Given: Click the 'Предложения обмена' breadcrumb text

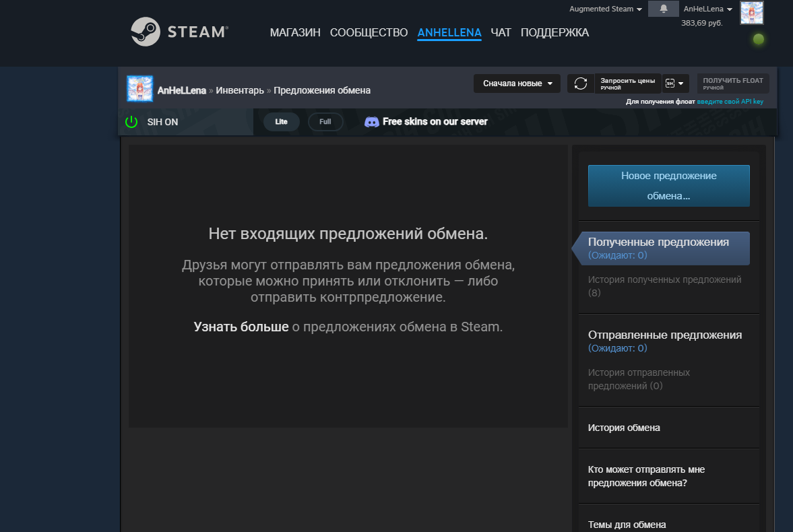Looking at the screenshot, I should [322, 90].
